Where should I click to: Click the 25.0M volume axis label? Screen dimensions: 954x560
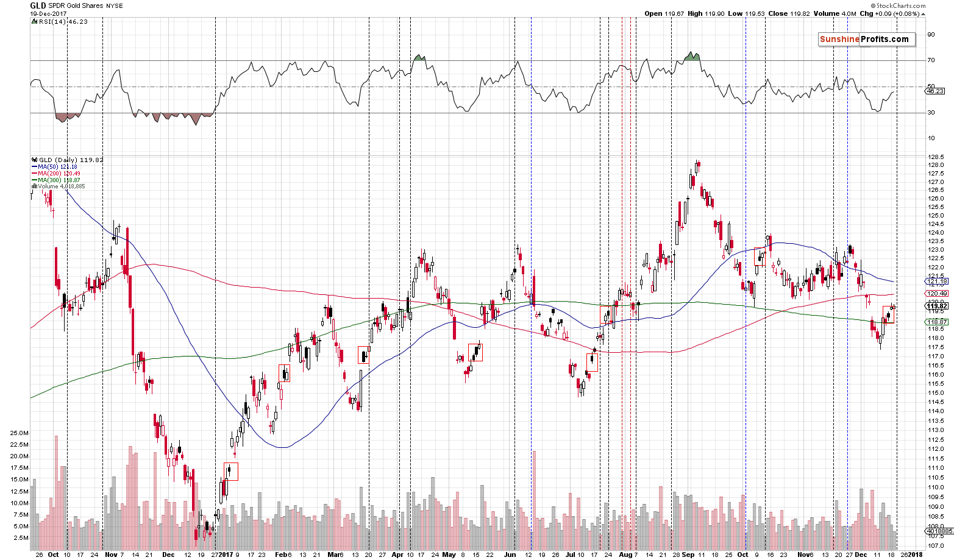click(x=19, y=433)
